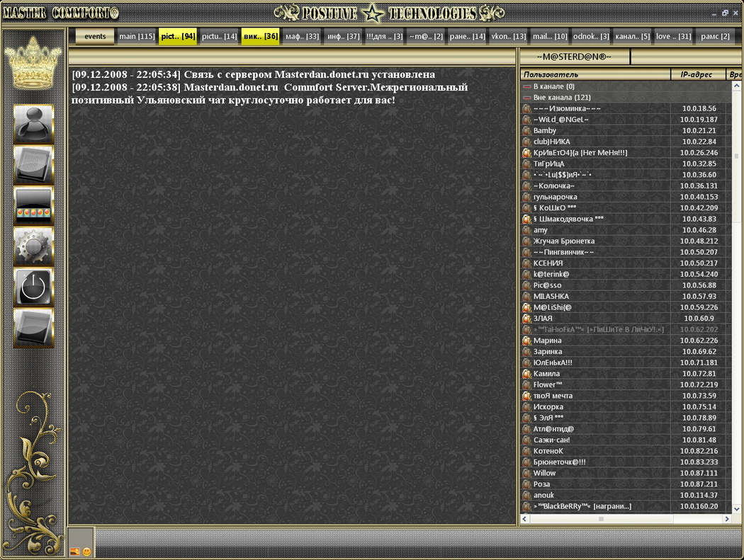Select user 'Жгучая Брюнетка' in the list
The image size is (744, 560).
pyautogui.click(x=563, y=241)
